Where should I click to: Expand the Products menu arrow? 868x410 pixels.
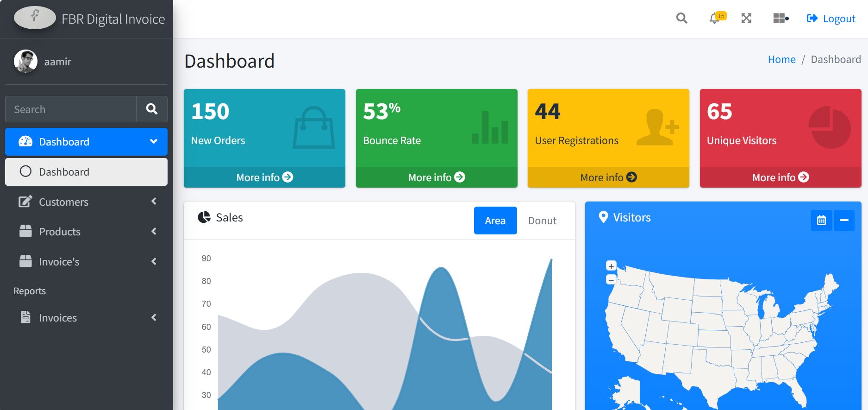(154, 231)
